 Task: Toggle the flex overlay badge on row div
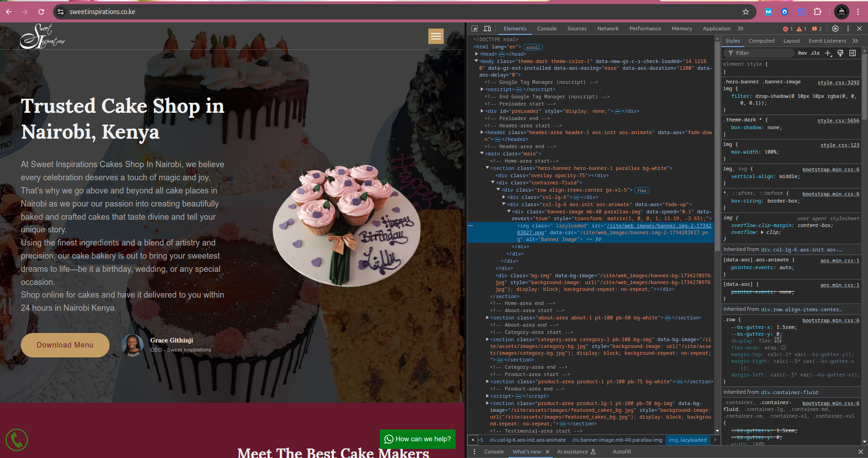point(642,190)
